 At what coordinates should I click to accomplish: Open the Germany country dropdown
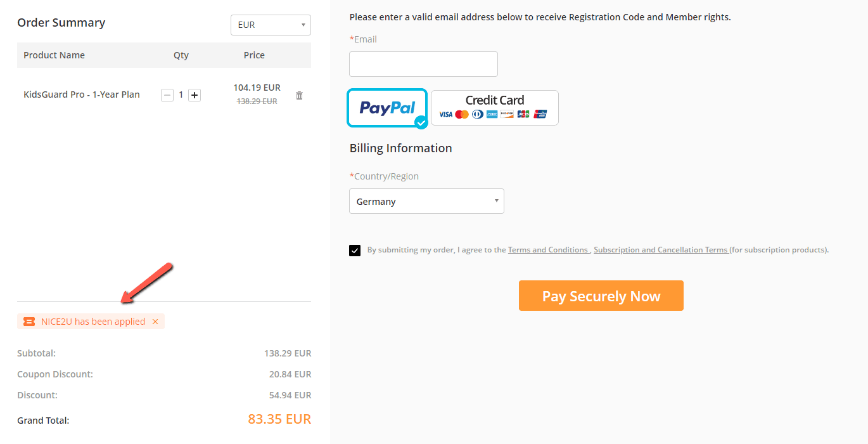[x=426, y=201]
